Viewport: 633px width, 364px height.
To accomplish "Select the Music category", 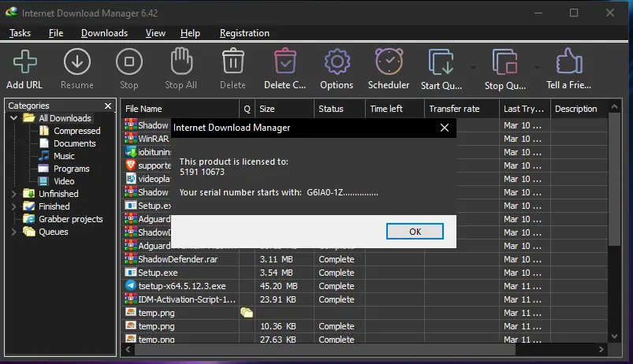I will 64,156.
